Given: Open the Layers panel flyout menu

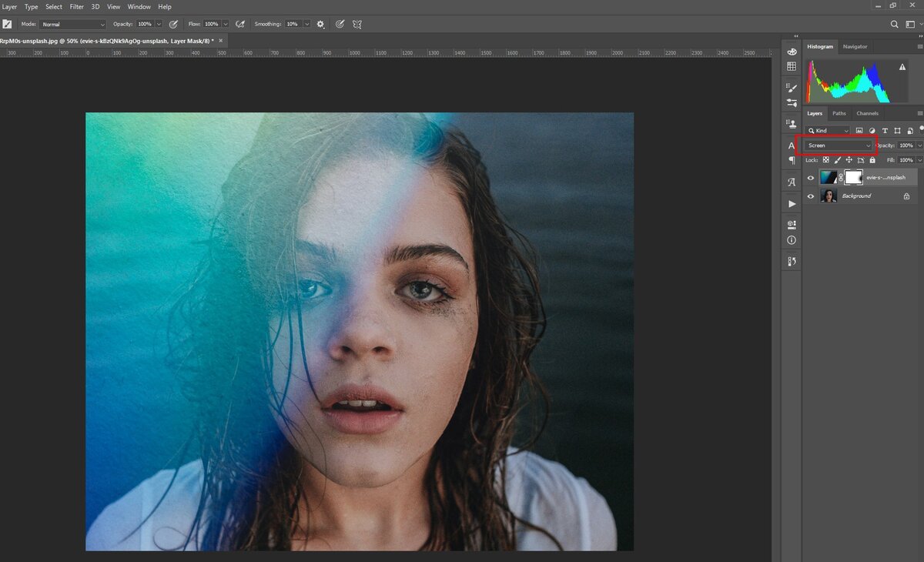Looking at the screenshot, I should point(919,113).
